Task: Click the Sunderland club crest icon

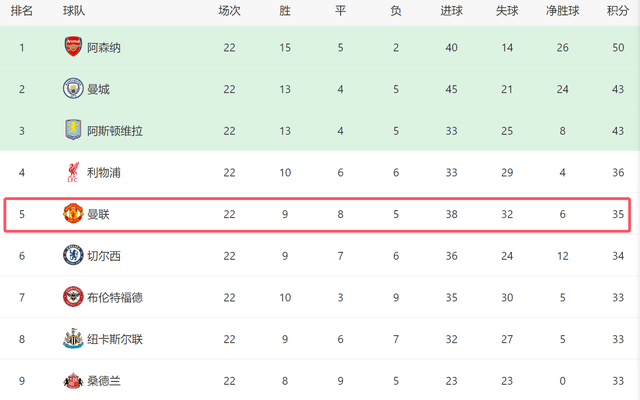Action: 72,381
